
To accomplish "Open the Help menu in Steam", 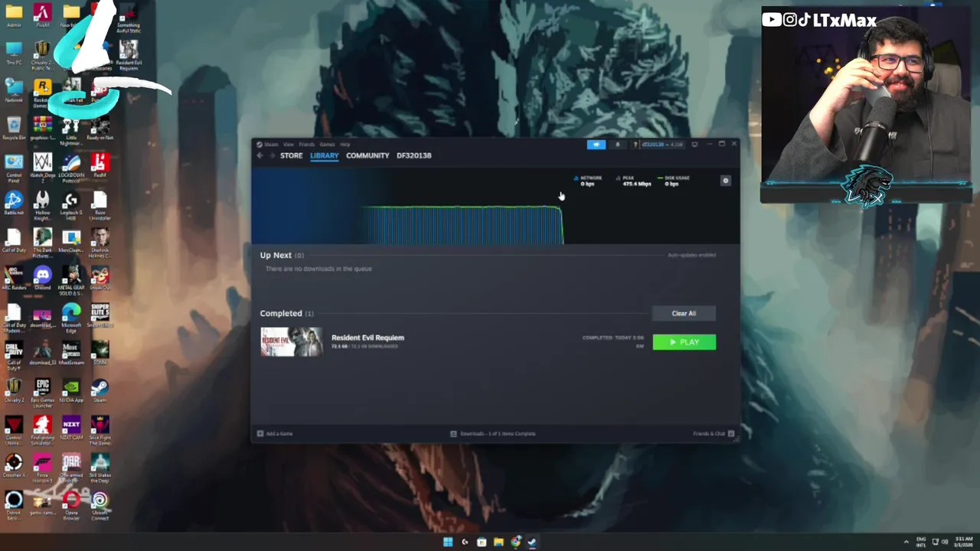I will 345,144.
